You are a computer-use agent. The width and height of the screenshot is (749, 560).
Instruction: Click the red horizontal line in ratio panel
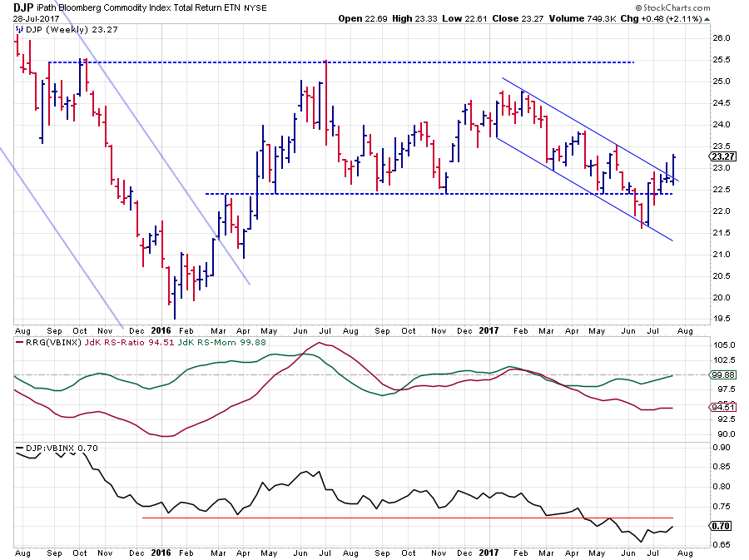pyautogui.click(x=408, y=518)
